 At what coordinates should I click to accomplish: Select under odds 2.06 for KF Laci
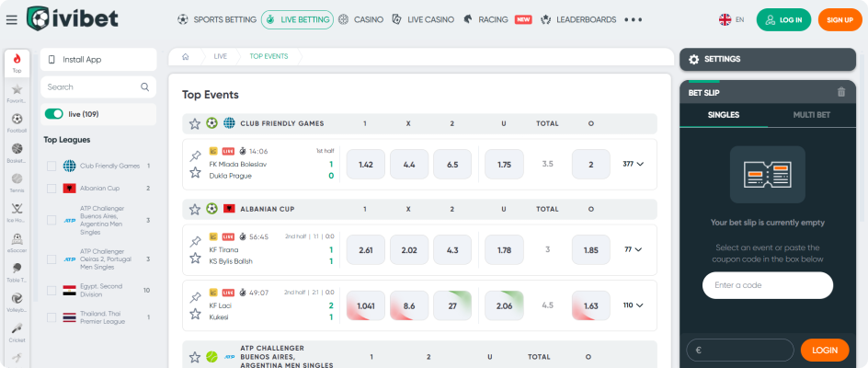[504, 305]
